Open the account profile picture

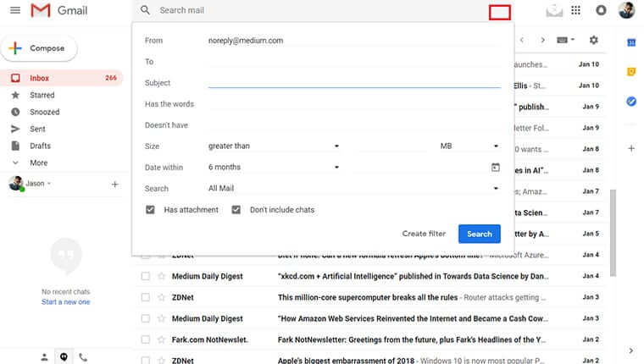click(627, 10)
